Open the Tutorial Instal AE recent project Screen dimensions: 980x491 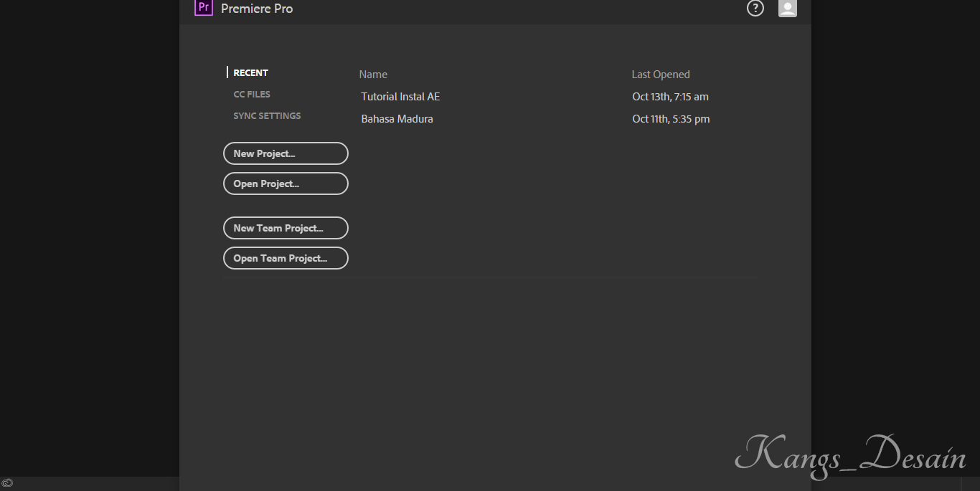[400, 97]
